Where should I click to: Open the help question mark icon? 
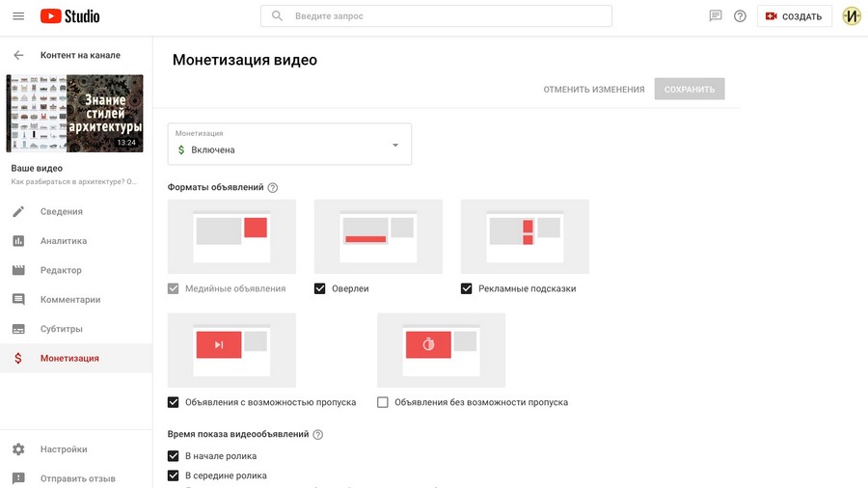pos(741,16)
